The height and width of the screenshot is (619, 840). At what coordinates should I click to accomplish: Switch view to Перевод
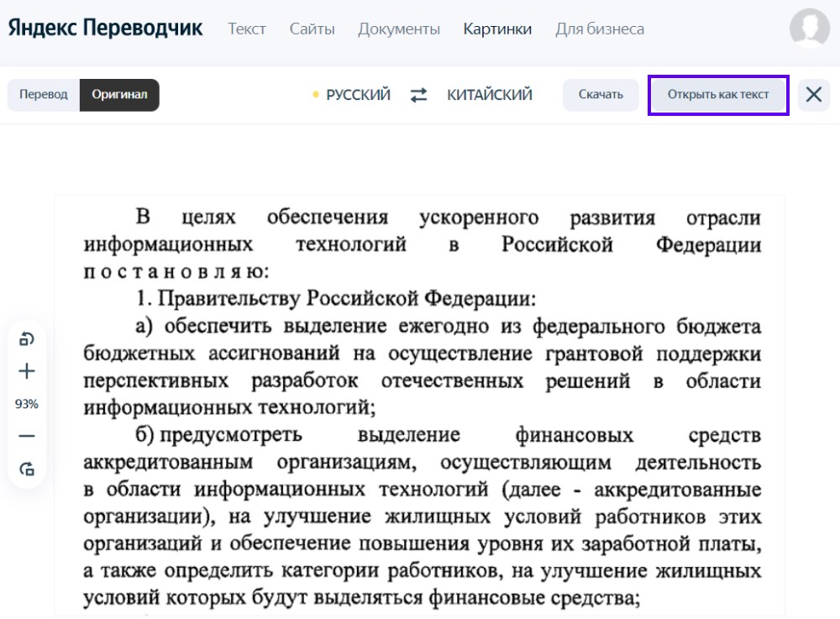[44, 95]
